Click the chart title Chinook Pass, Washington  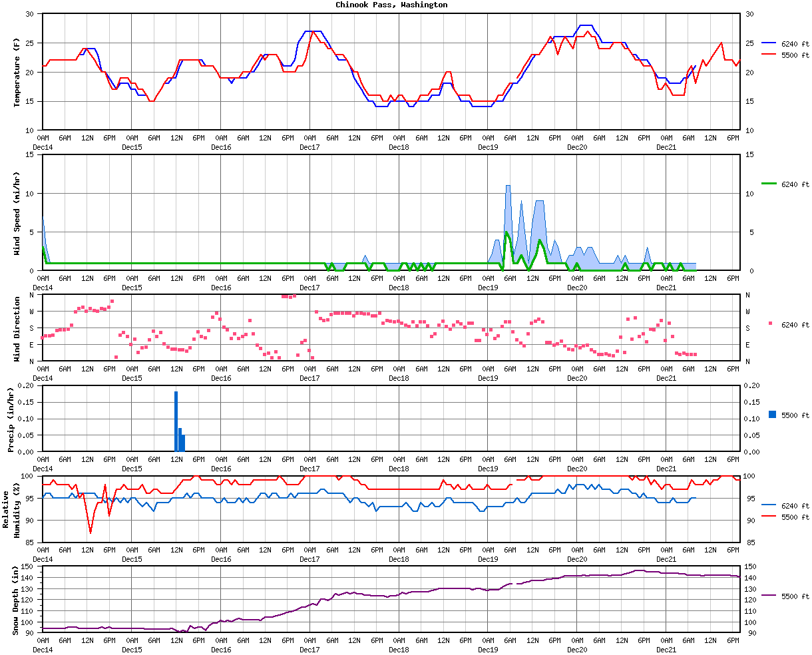coord(391,5)
